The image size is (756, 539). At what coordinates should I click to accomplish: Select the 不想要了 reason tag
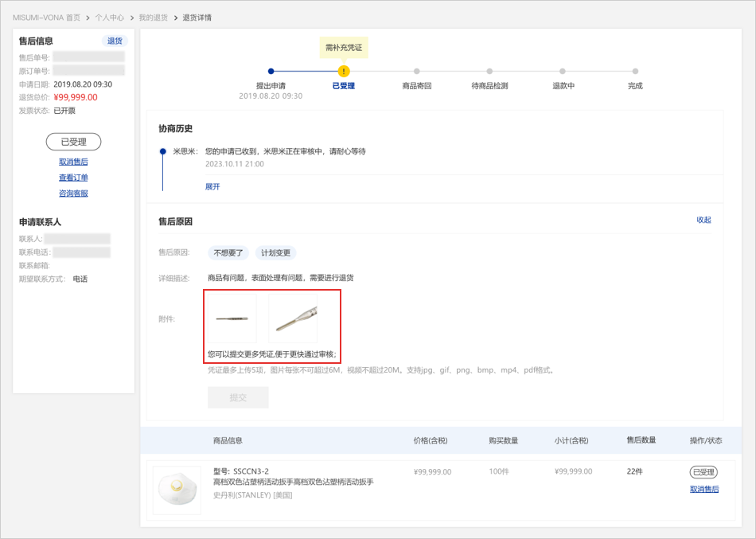pos(228,253)
